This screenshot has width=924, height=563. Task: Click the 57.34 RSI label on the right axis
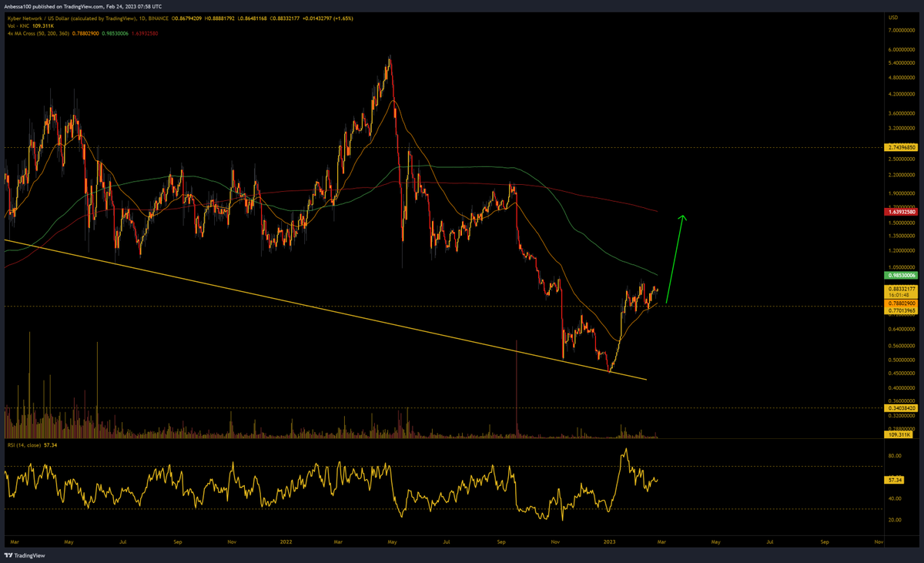[895, 479]
